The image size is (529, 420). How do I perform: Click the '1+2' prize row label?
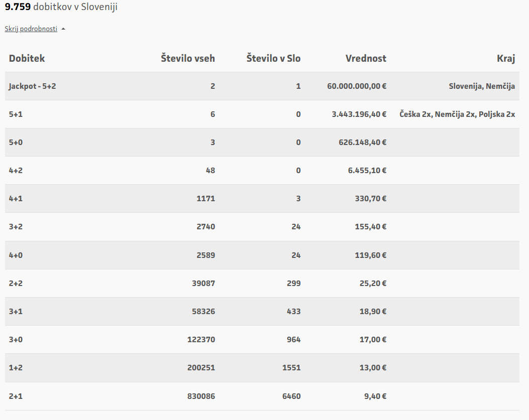(16, 367)
